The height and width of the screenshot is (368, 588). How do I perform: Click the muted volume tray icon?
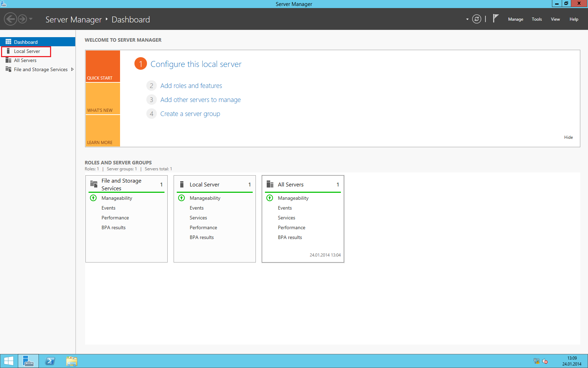(545, 361)
